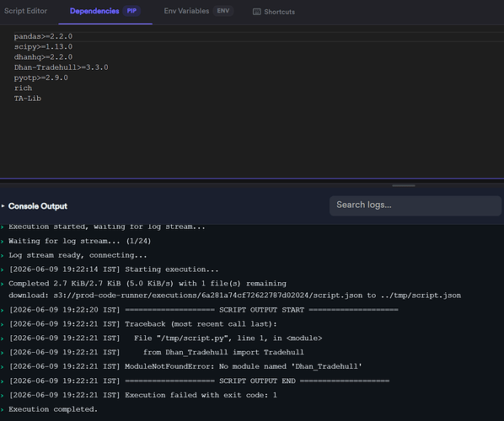The height and width of the screenshot is (421, 504).
Task: Click the 'Execution failed with exit code: 1' line
Action: pos(143,395)
